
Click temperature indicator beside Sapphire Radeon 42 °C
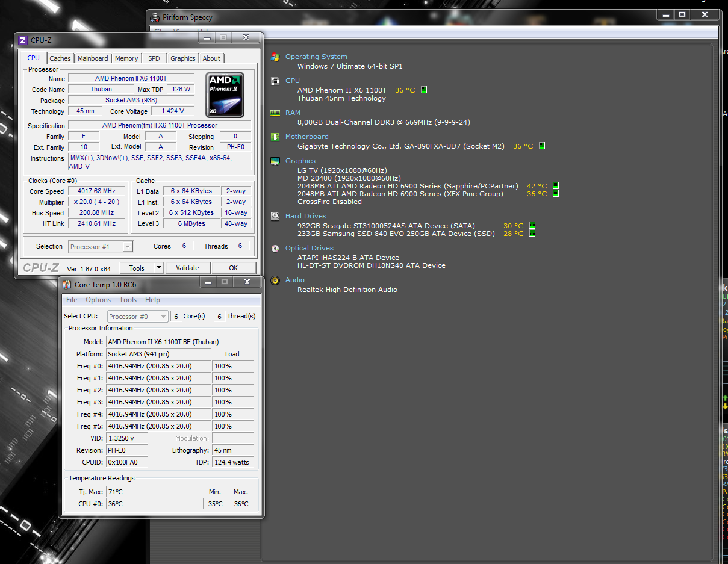click(556, 186)
